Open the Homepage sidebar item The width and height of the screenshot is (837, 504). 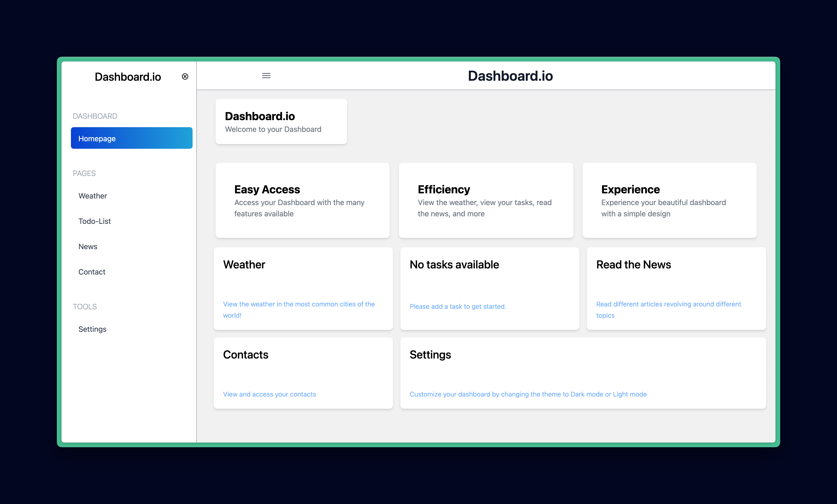132,138
